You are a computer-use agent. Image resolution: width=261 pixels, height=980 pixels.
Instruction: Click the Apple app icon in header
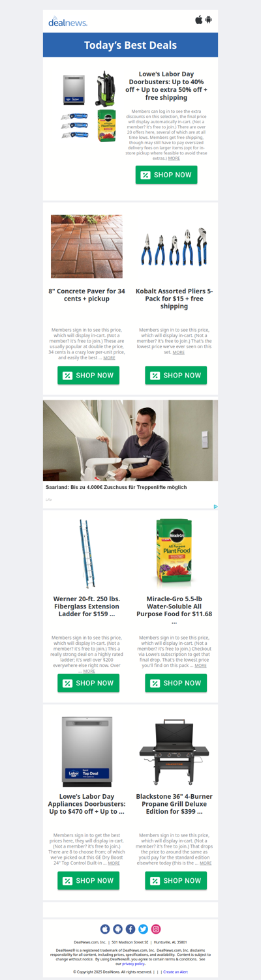(x=199, y=20)
